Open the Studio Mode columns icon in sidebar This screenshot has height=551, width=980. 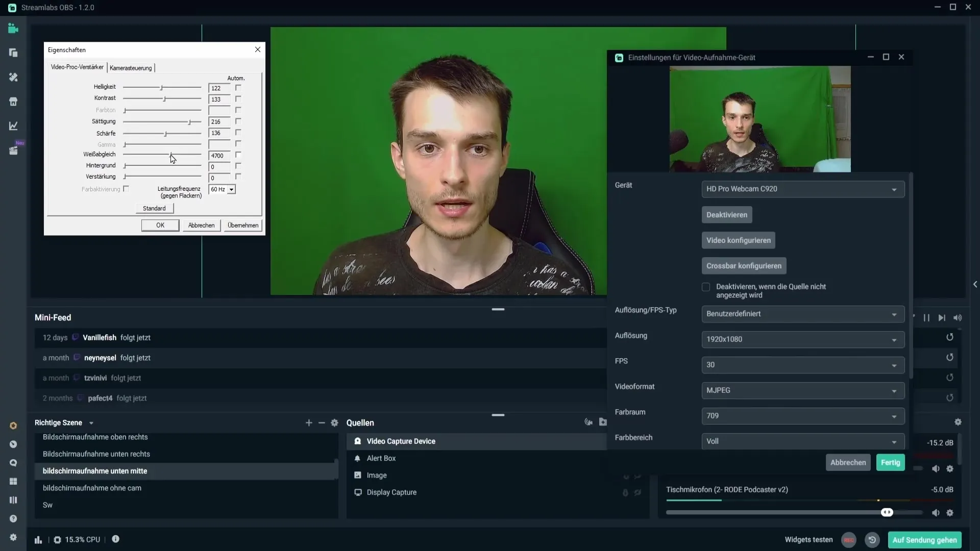pyautogui.click(x=13, y=500)
